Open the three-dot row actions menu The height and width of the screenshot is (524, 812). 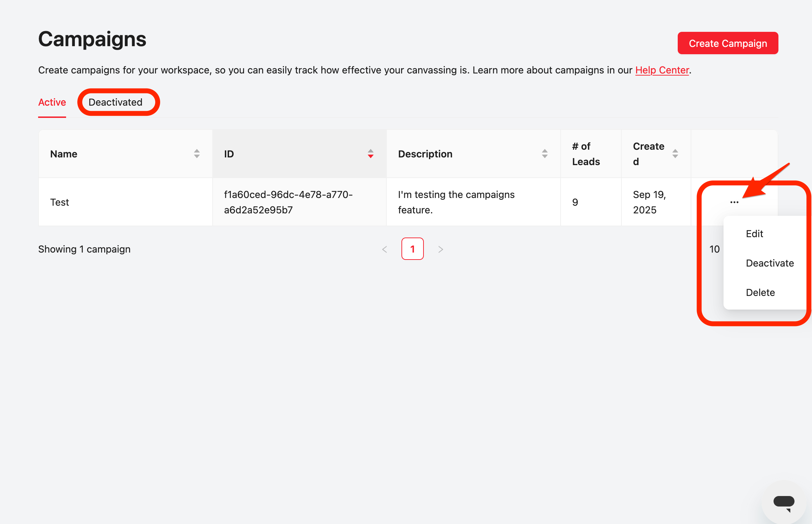tap(734, 202)
